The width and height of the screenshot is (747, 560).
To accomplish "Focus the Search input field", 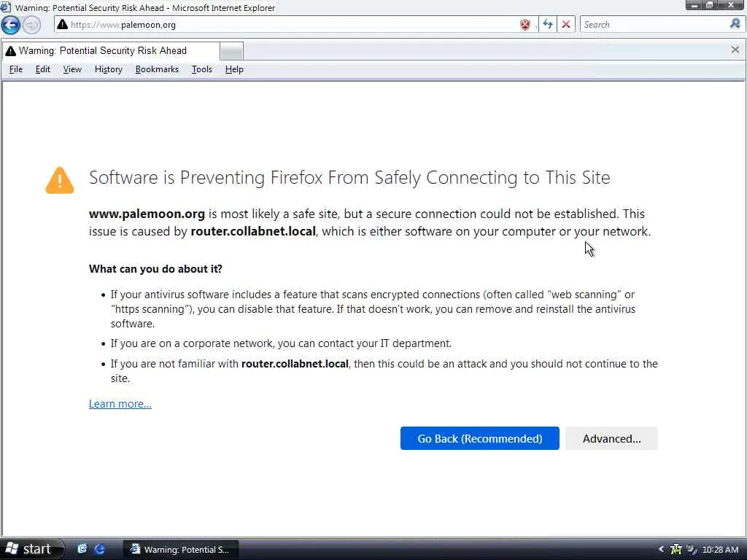I will [653, 25].
